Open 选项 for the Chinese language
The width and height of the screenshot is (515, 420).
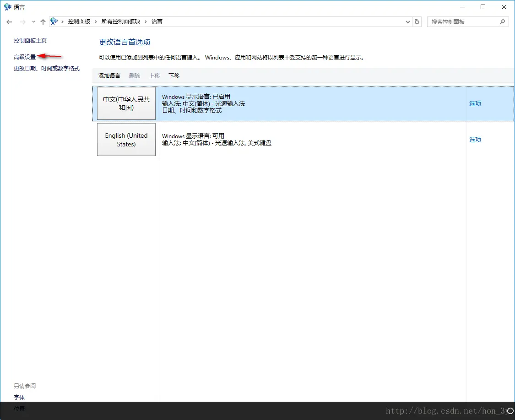pyautogui.click(x=475, y=103)
